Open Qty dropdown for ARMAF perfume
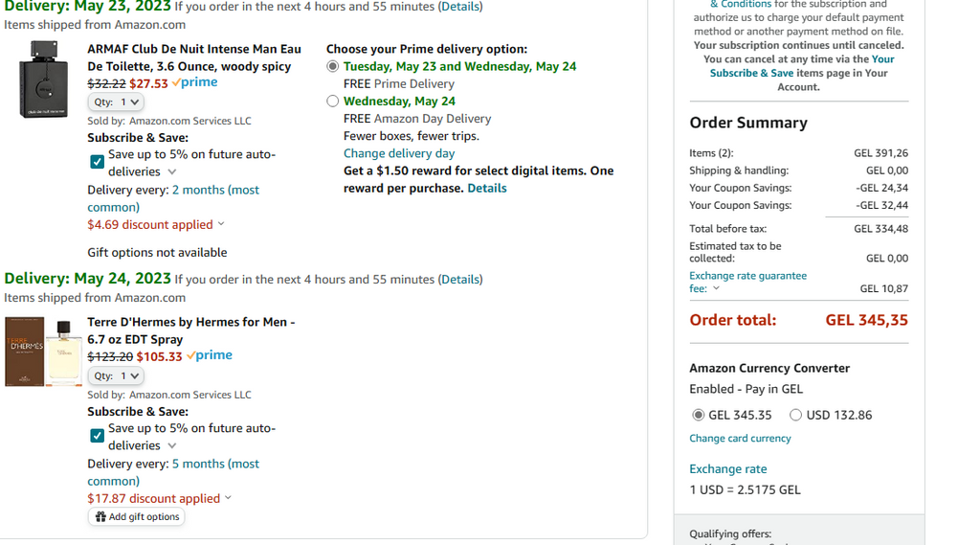Image resolution: width=980 pixels, height=545 pixels. (x=116, y=102)
